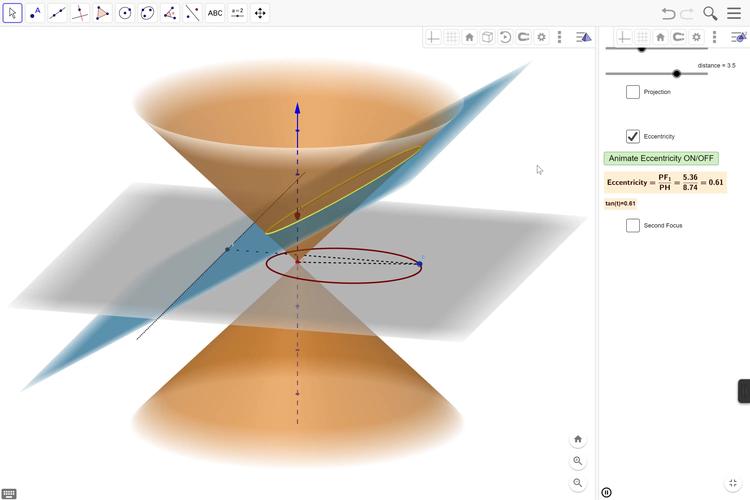Undo the last action

(x=668, y=13)
